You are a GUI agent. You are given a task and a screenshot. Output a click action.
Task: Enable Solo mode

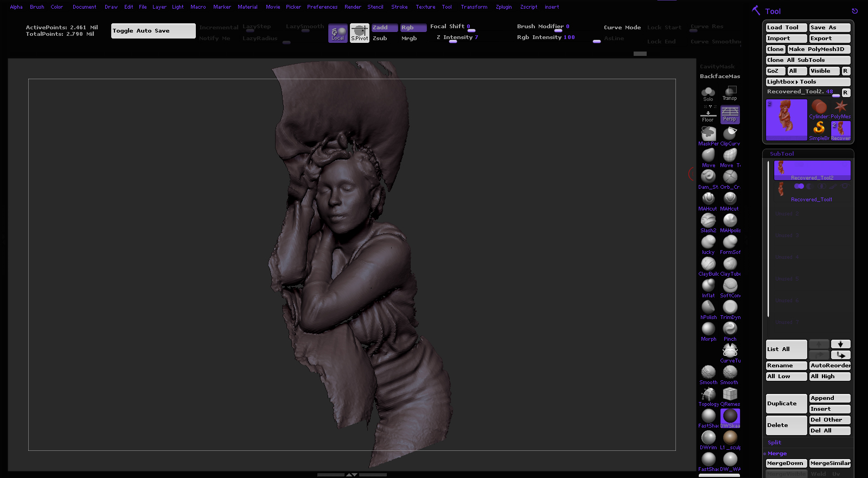click(x=708, y=93)
